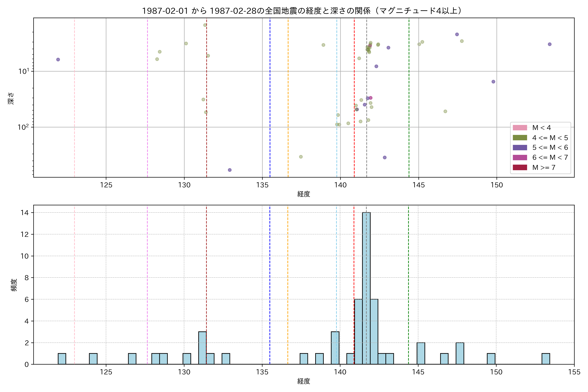Click the magenta 6 <= M < 7 legend swatch
Screen dimensions: 588x392
point(520,157)
